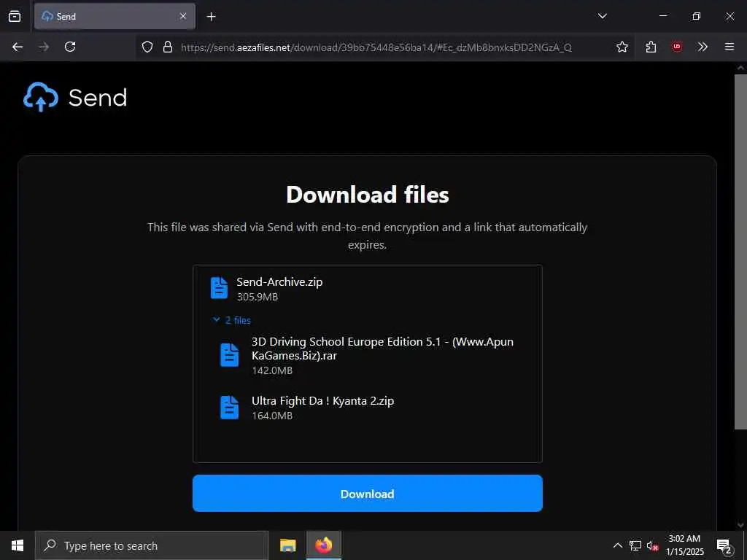
Task: Open the Windows Start menu
Action: click(18, 545)
